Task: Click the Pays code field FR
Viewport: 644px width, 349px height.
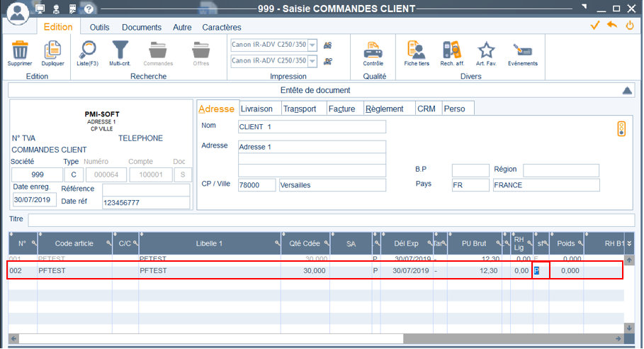Action: point(470,185)
